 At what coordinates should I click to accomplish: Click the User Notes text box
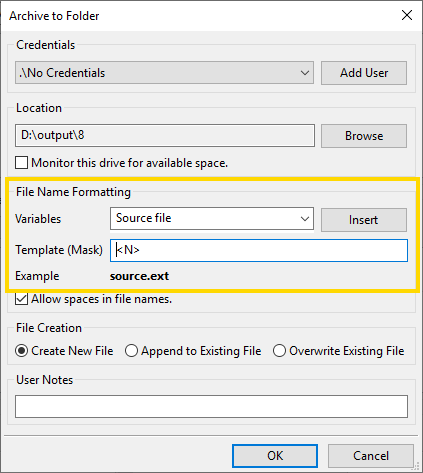[211, 406]
